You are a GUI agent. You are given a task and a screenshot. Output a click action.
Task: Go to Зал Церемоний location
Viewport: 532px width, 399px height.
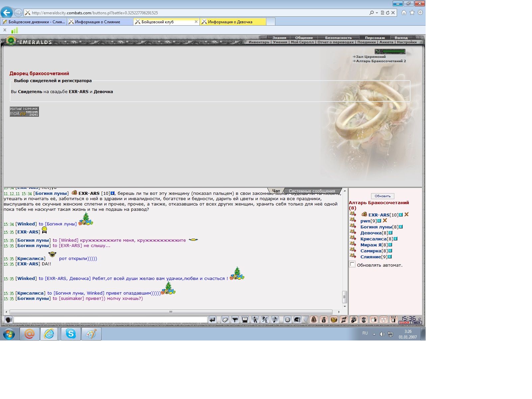pyautogui.click(x=371, y=57)
